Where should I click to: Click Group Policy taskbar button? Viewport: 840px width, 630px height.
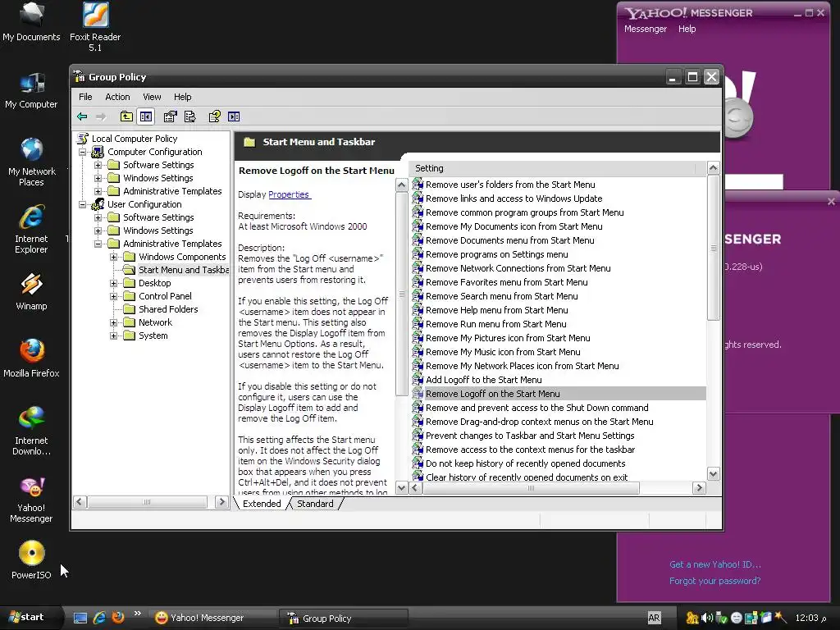coord(344,619)
